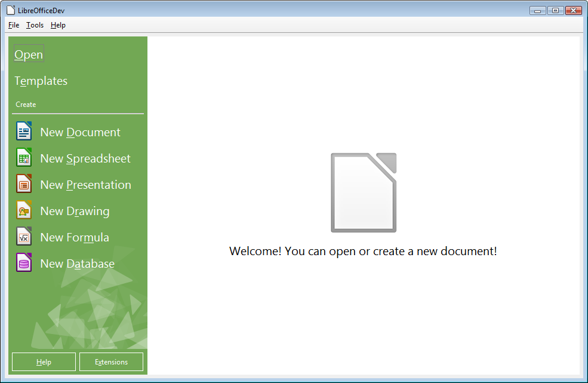Viewport: 588px width, 383px height.
Task: Click the Writer document icon
Action: click(x=24, y=131)
